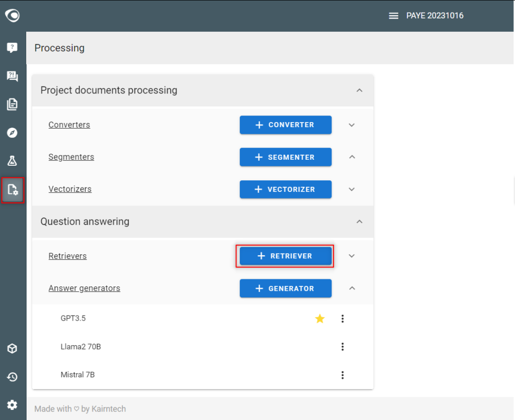Image resolution: width=515 pixels, height=420 pixels.
Task: Add a new Generator
Action: point(286,288)
